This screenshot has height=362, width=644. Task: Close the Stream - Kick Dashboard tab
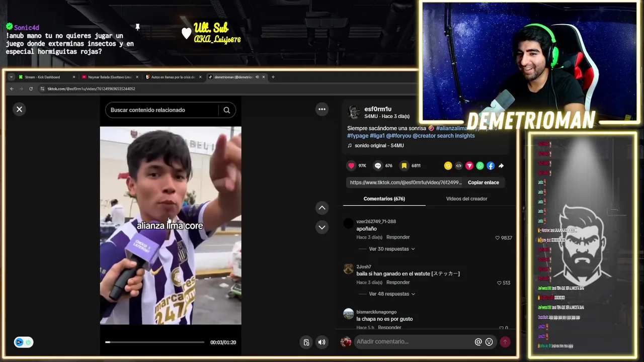(x=73, y=77)
